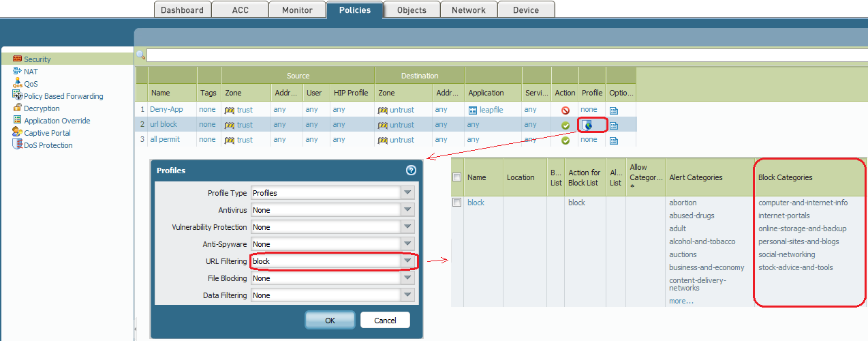Click stock-advice-and-tools block category

(x=796, y=267)
